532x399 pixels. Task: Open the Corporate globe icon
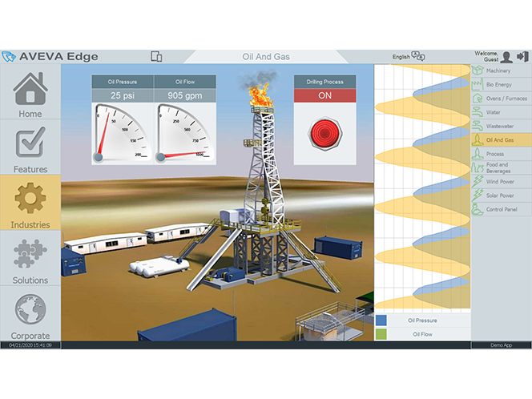[x=30, y=312]
